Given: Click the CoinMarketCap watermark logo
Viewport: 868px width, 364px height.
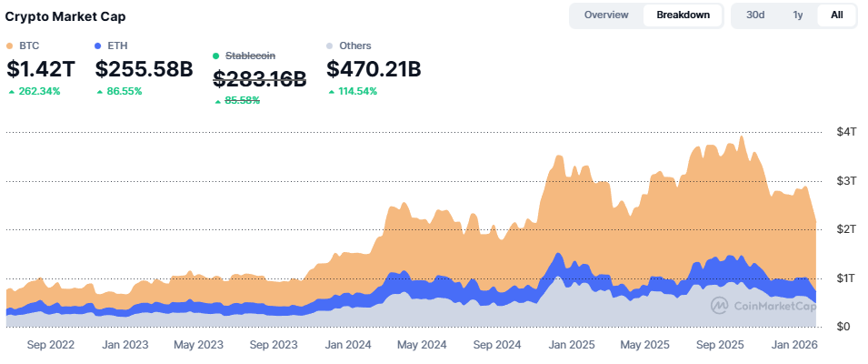Looking at the screenshot, I should click(718, 305).
